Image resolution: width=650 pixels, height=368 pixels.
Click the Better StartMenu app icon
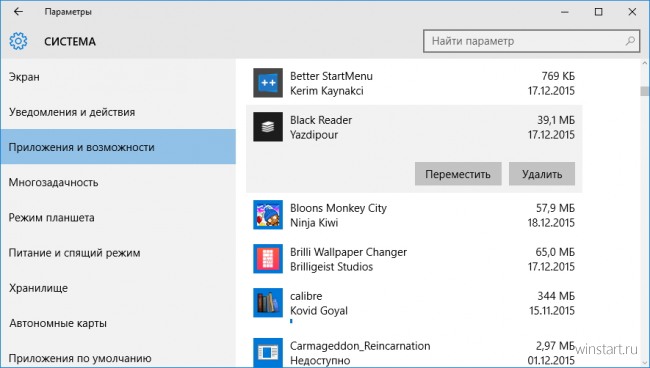[x=268, y=83]
